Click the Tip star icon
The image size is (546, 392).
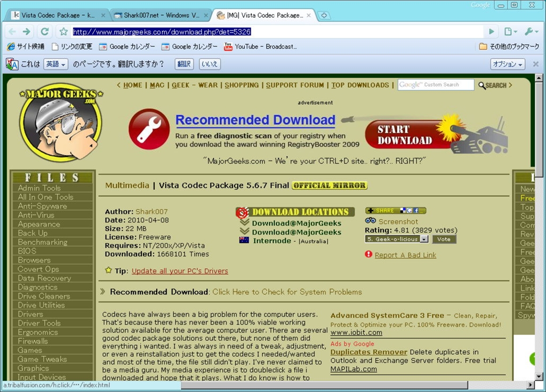tap(108, 270)
